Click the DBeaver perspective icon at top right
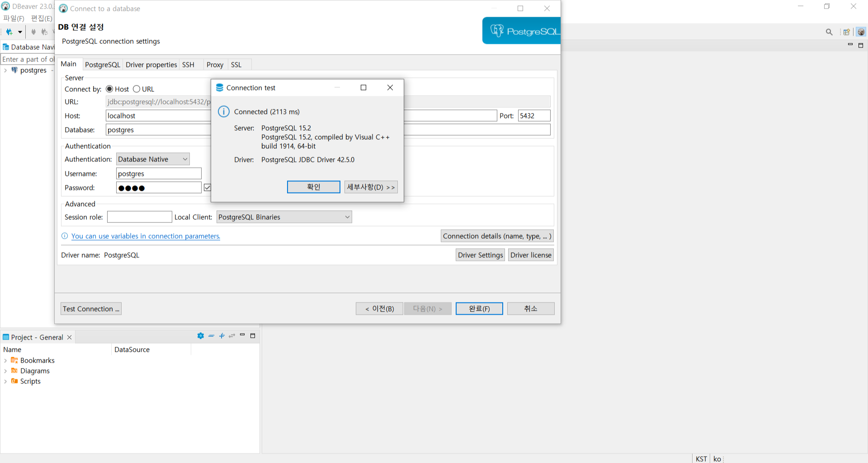 click(x=861, y=32)
